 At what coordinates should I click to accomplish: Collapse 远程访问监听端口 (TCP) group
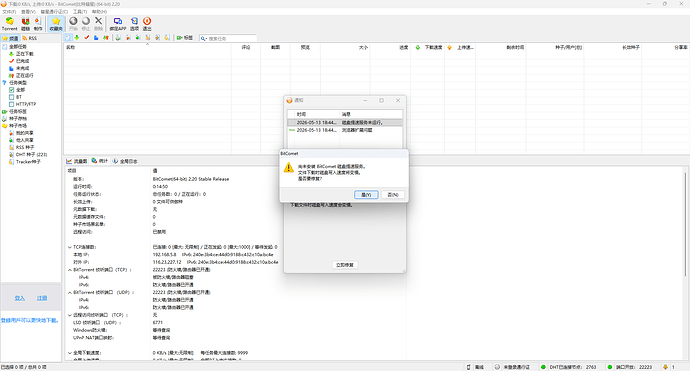[70, 315]
